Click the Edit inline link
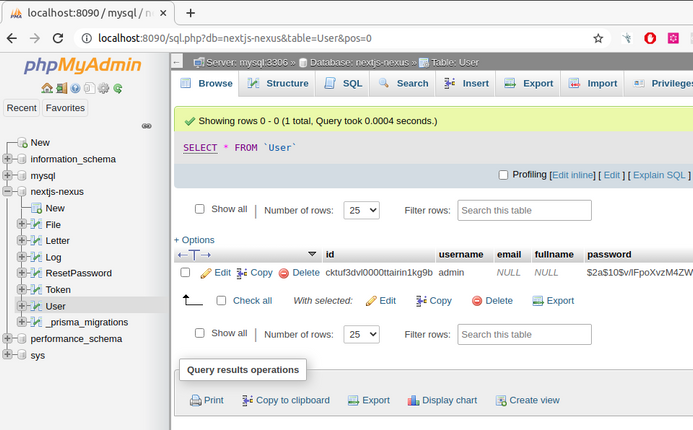The height and width of the screenshot is (430, 693). (x=573, y=175)
